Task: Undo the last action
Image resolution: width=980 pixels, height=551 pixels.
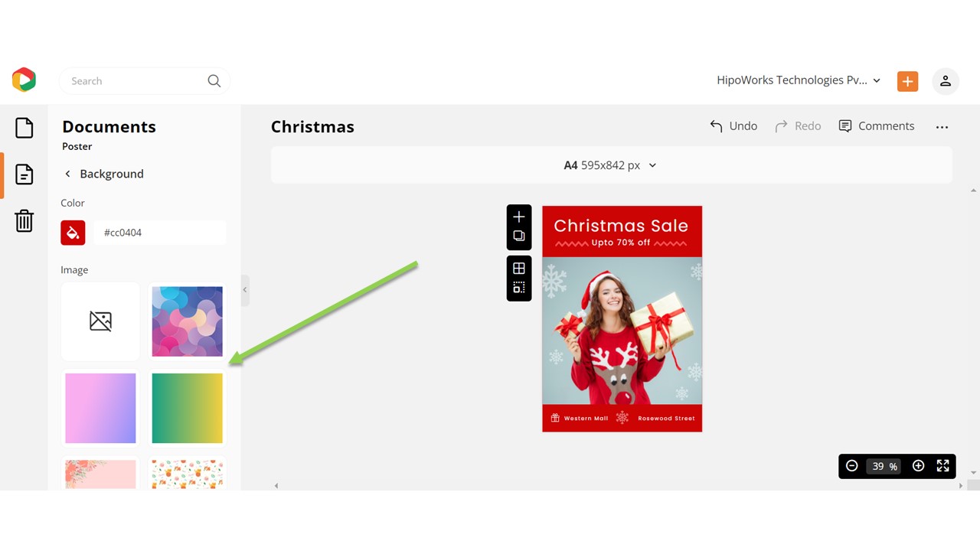Action: pos(733,126)
